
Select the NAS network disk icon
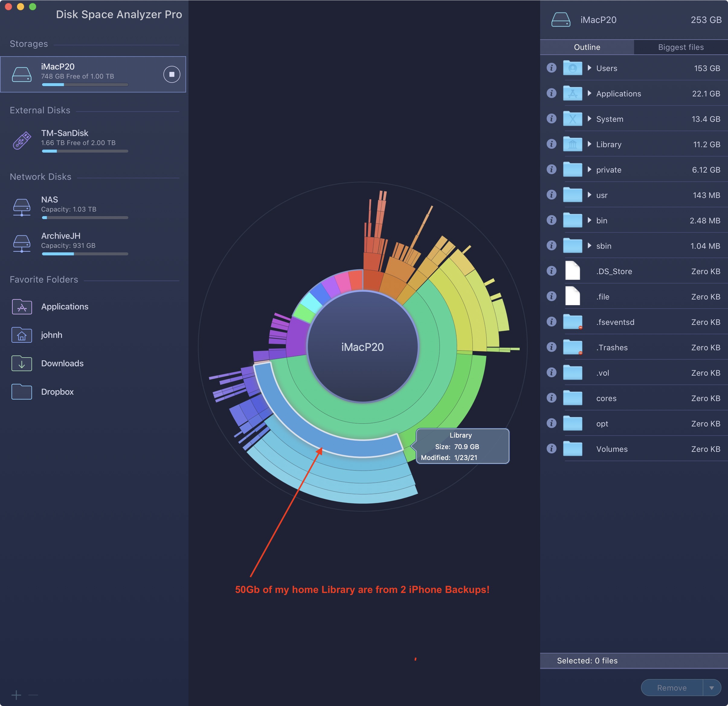pos(22,207)
